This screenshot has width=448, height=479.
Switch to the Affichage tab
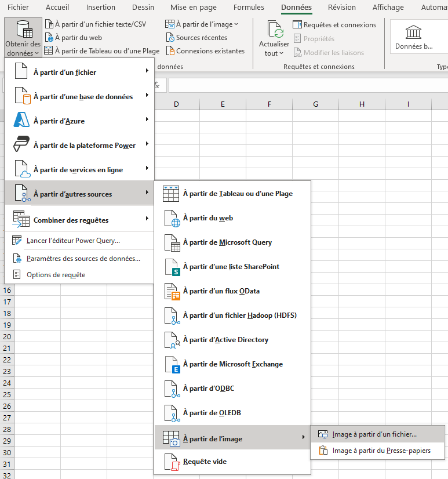coord(388,7)
